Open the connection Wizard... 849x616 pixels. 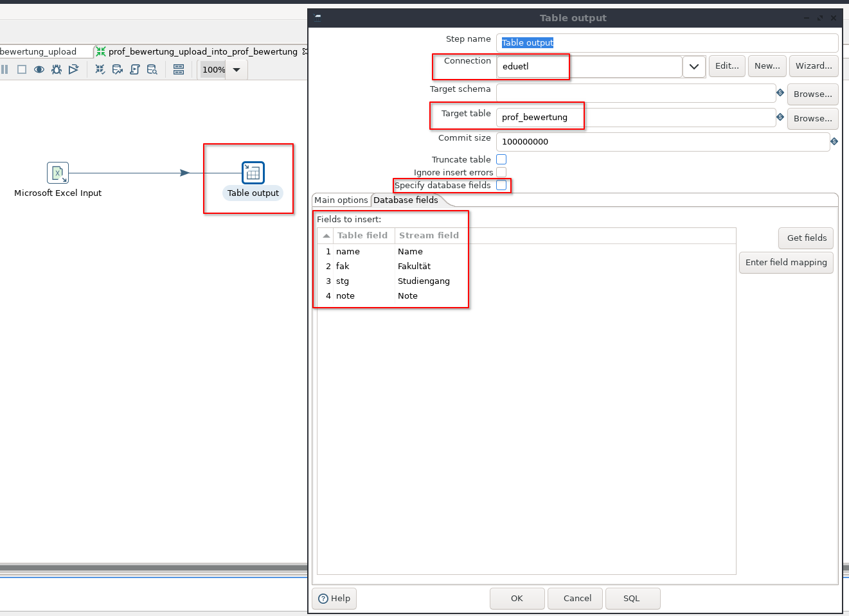pos(814,66)
